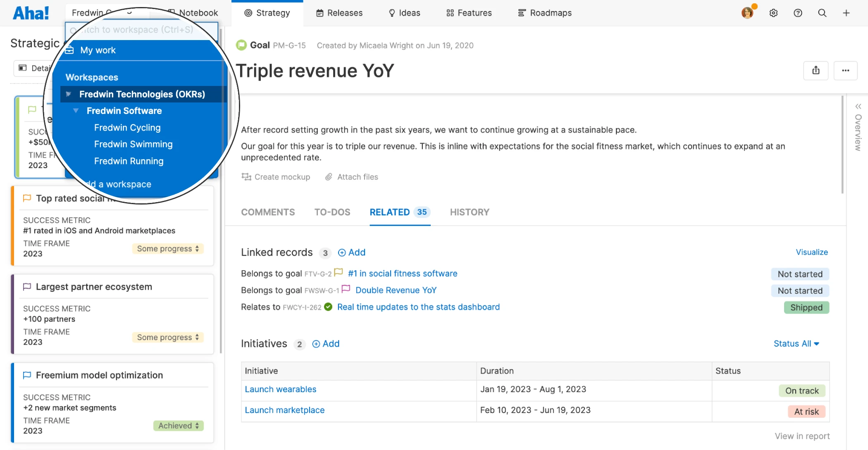Click the Visualize link
868x450 pixels.
click(812, 252)
